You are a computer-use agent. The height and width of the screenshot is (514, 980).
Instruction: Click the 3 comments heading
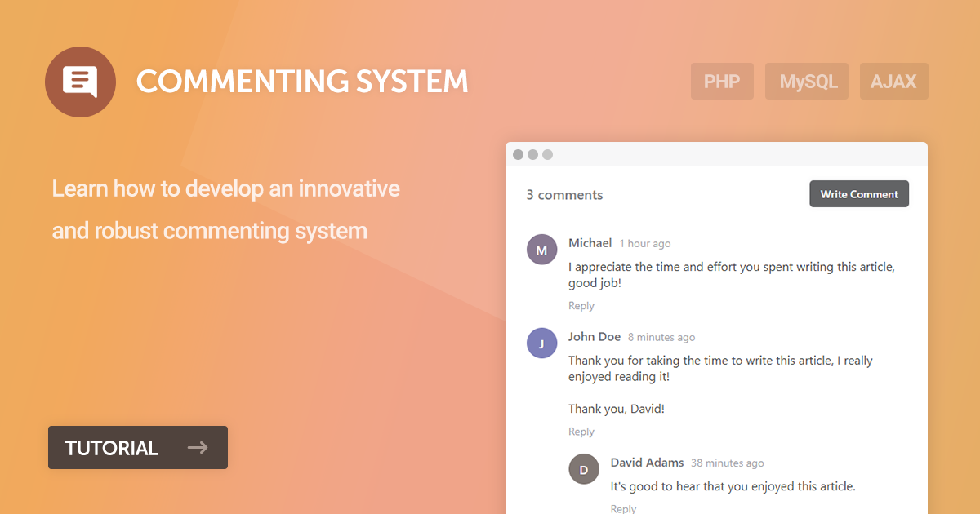[x=565, y=195]
